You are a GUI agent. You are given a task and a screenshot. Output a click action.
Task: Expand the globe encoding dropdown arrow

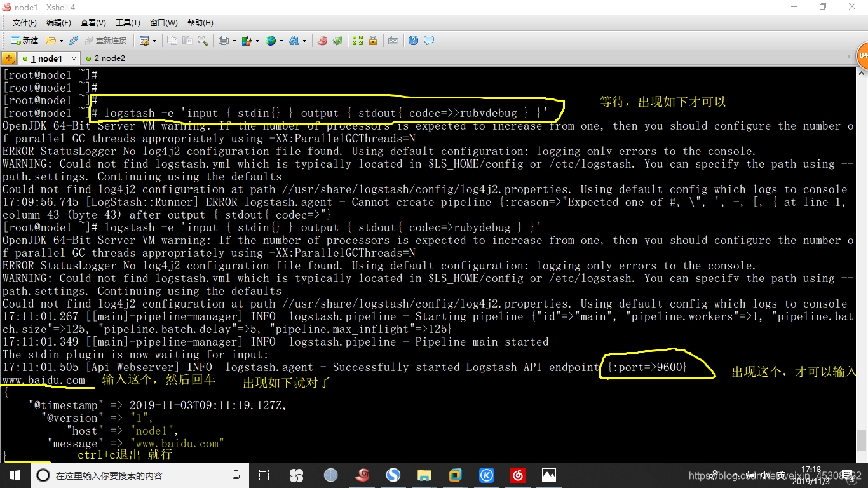tap(281, 41)
